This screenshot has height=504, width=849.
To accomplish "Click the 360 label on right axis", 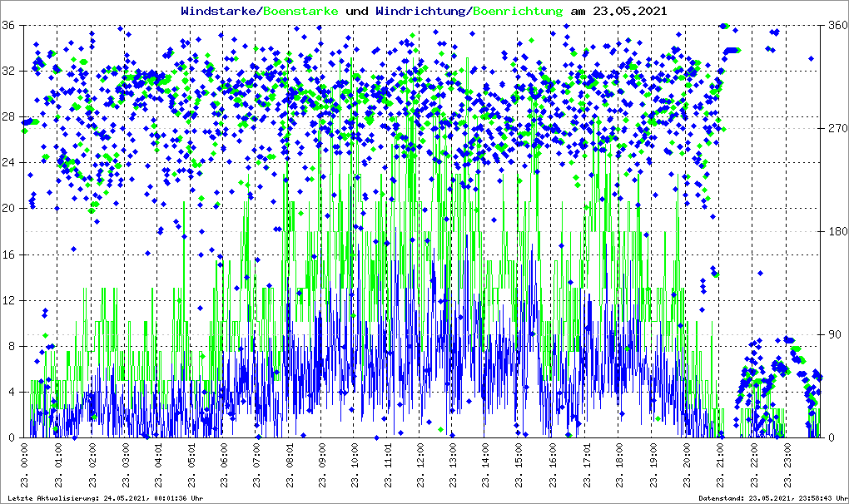I will point(836,25).
